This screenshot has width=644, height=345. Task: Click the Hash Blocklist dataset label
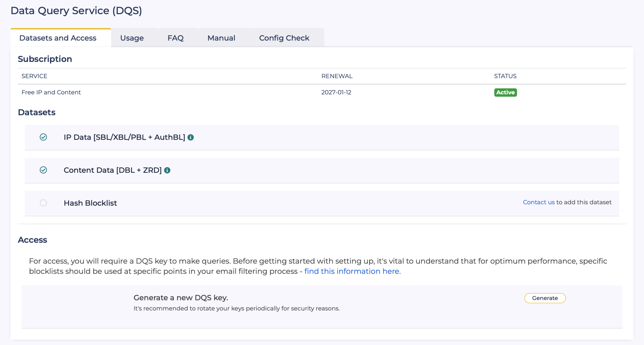[x=90, y=203]
